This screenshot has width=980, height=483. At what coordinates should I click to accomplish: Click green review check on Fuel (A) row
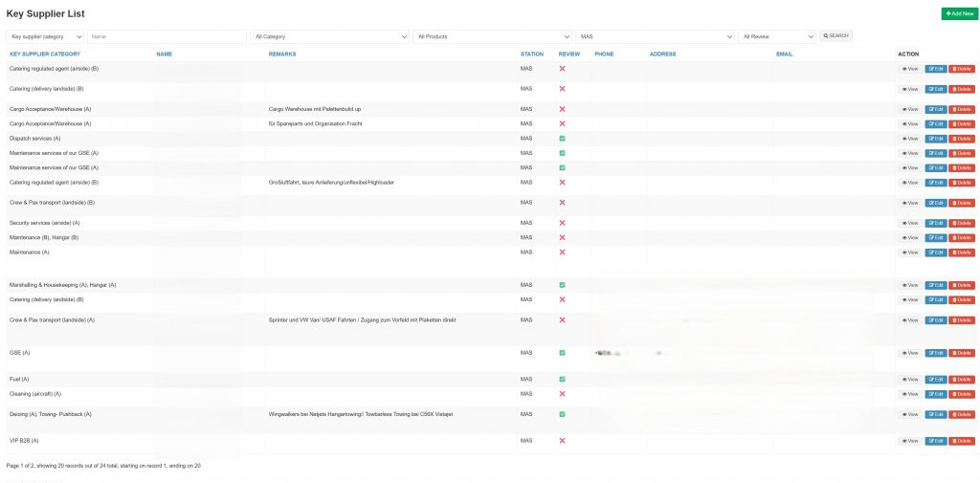562,380
